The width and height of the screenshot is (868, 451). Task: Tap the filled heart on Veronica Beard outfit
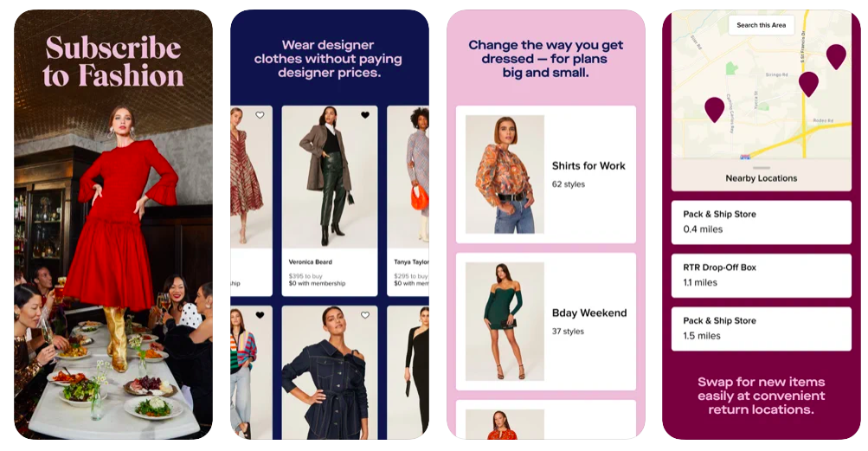pos(365,115)
